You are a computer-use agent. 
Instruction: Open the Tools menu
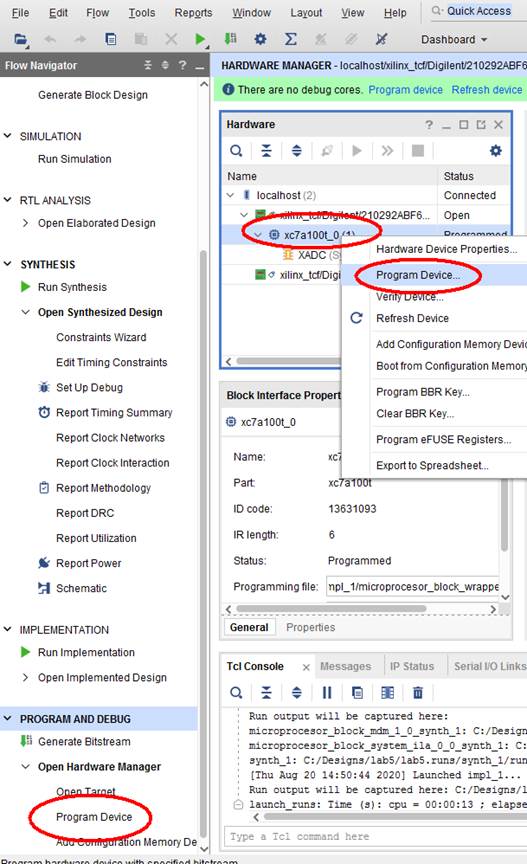pyautogui.click(x=142, y=13)
